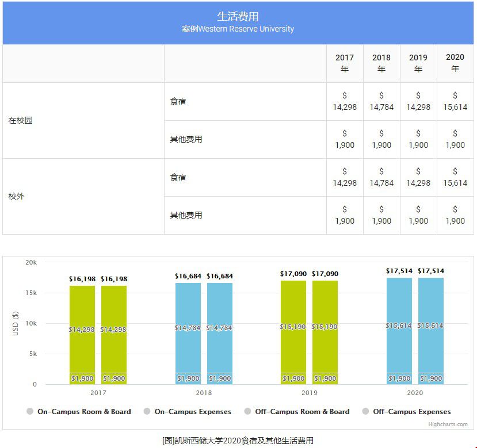
Task: Open the Highcharts.com credit link
Action: (x=448, y=424)
